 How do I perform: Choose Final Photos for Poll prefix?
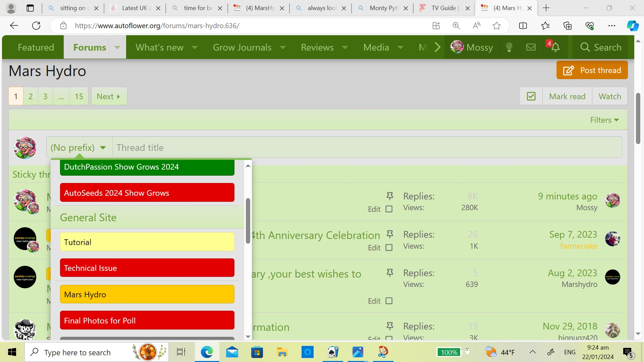click(147, 320)
